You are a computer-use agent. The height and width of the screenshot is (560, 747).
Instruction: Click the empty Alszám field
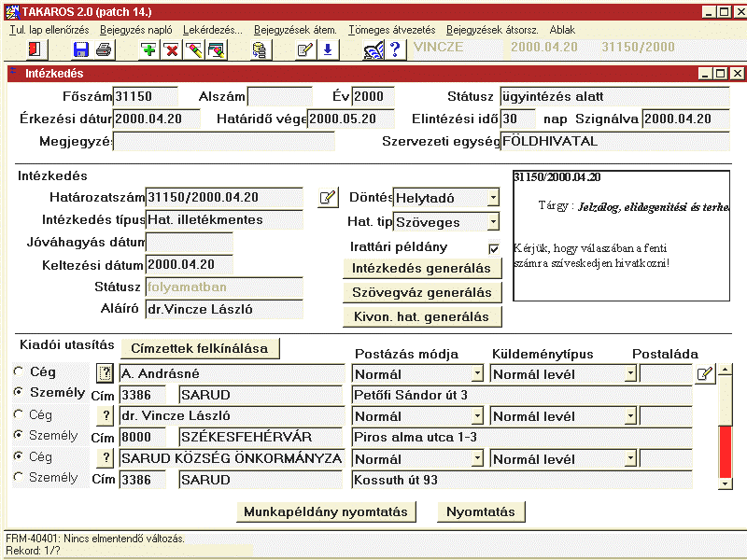click(x=279, y=97)
